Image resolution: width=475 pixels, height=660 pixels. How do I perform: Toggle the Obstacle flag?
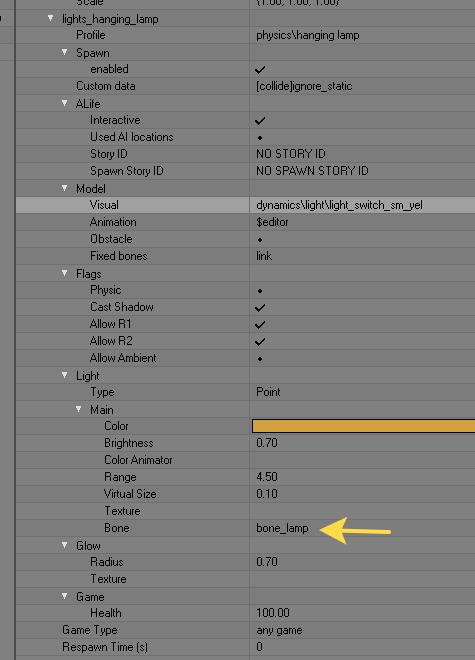coord(260,240)
